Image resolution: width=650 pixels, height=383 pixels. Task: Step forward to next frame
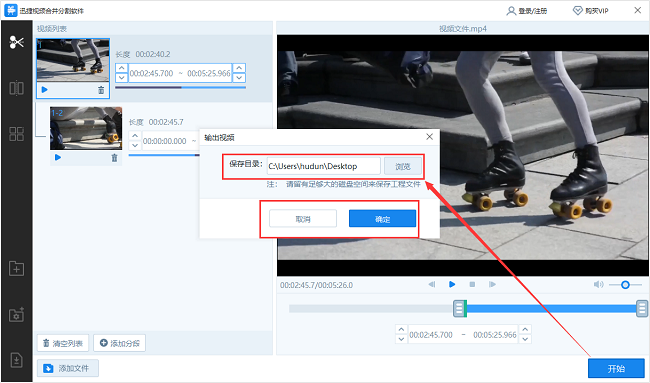tap(492, 284)
